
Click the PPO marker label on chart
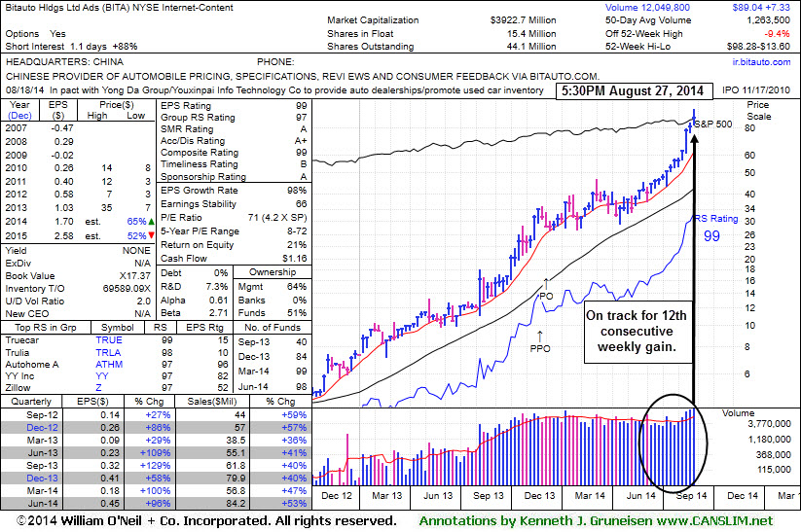[540, 349]
